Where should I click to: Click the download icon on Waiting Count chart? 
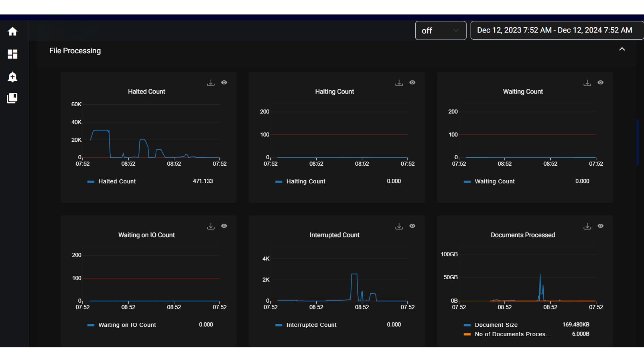(x=587, y=83)
